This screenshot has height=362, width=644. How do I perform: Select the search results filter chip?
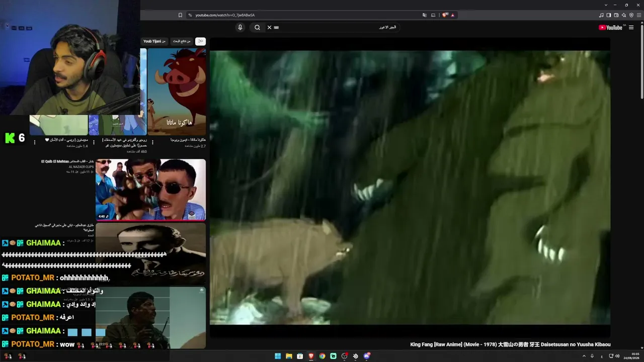(x=182, y=41)
